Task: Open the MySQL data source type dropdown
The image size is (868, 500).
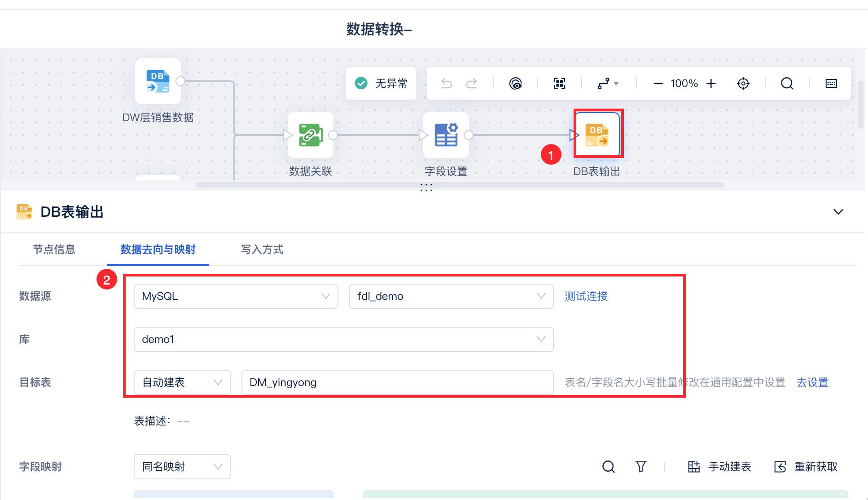Action: pyautogui.click(x=236, y=296)
